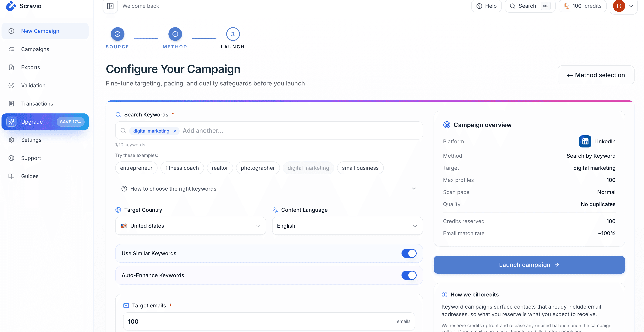644x332 pixels.
Task: Click the magnifier icon in top Search
Action: click(512, 6)
